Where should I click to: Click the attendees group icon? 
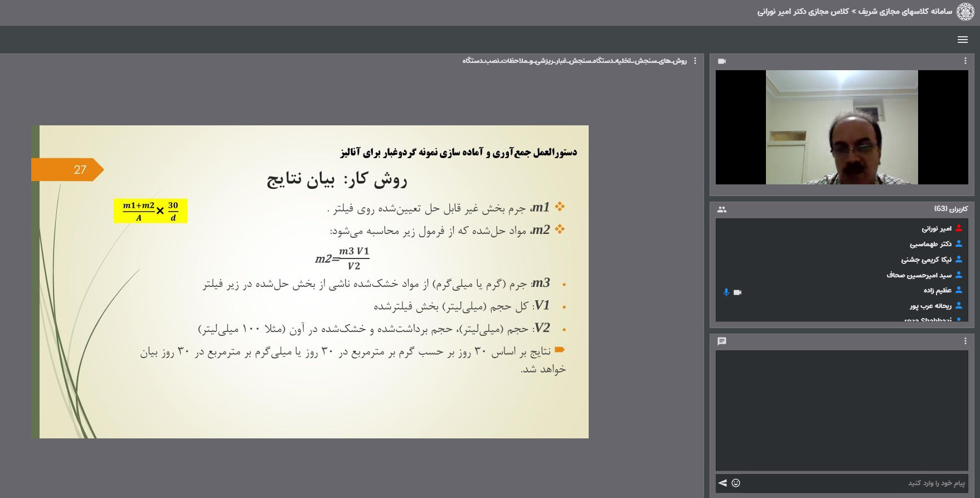[722, 209]
